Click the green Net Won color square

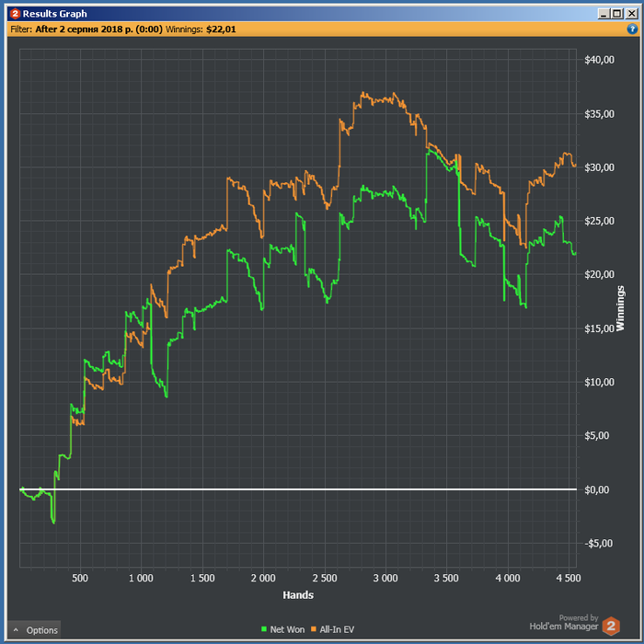click(264, 628)
